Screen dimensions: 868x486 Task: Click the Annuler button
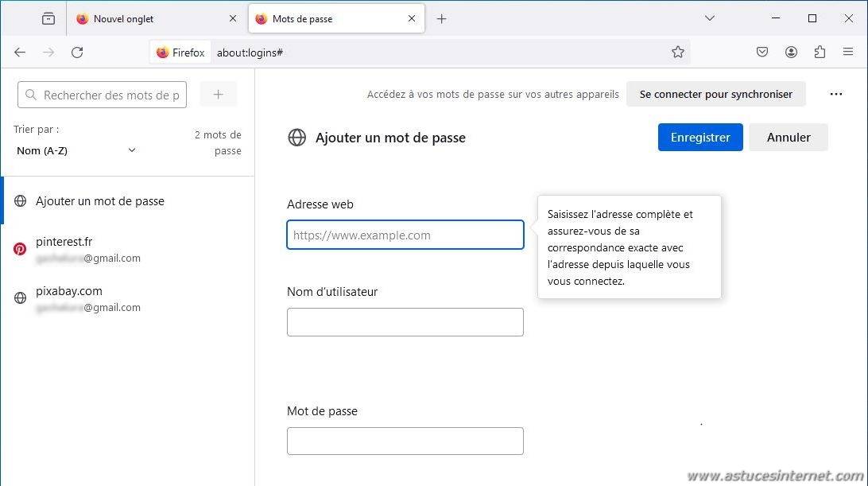coord(788,137)
